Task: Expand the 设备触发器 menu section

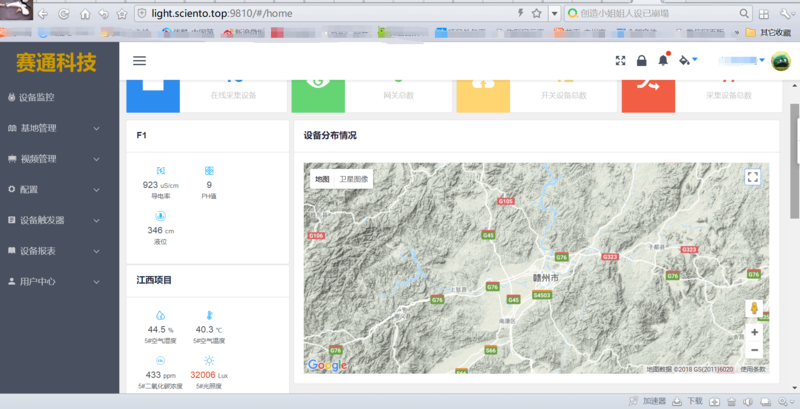Action: pyautogui.click(x=59, y=220)
